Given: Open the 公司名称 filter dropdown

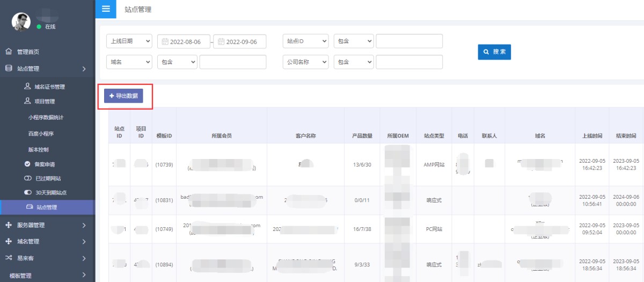Looking at the screenshot, I should [x=305, y=62].
